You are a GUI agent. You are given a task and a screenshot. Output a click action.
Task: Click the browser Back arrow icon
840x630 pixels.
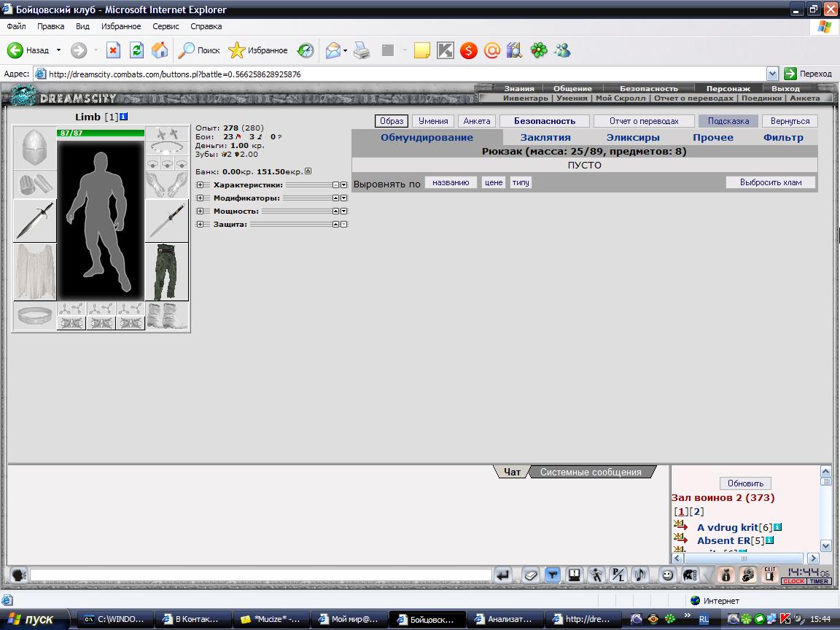coord(15,50)
